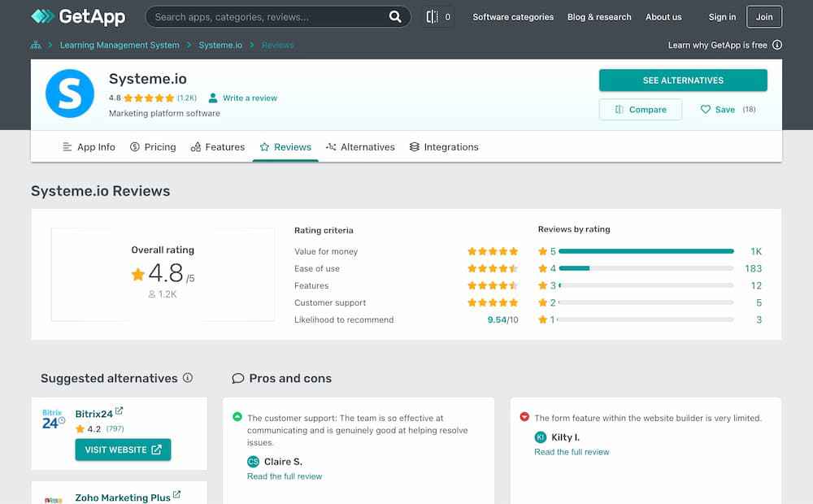Switch to the Pricing tab
813x504 pixels.
coord(153,147)
